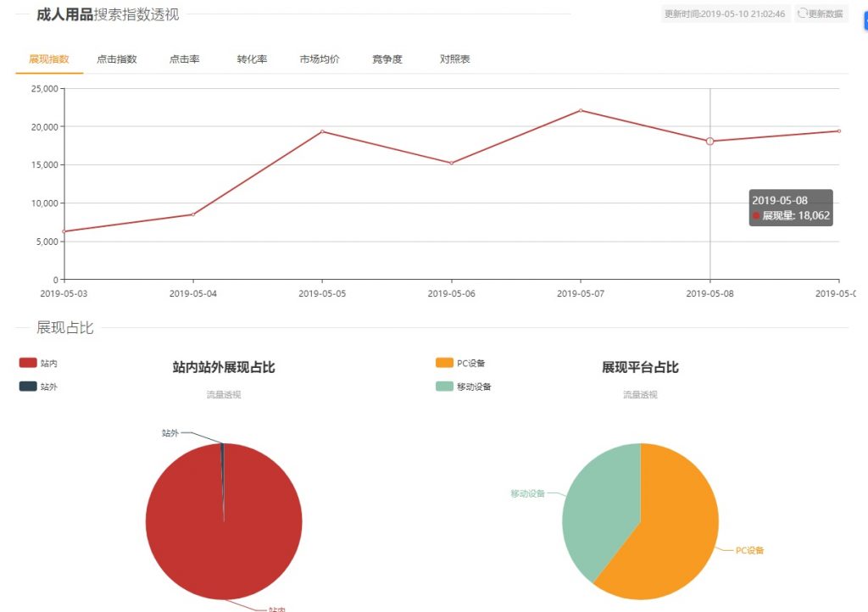The height and width of the screenshot is (612, 868).
Task: Click the 展现占比 section heading
Action: [x=64, y=327]
